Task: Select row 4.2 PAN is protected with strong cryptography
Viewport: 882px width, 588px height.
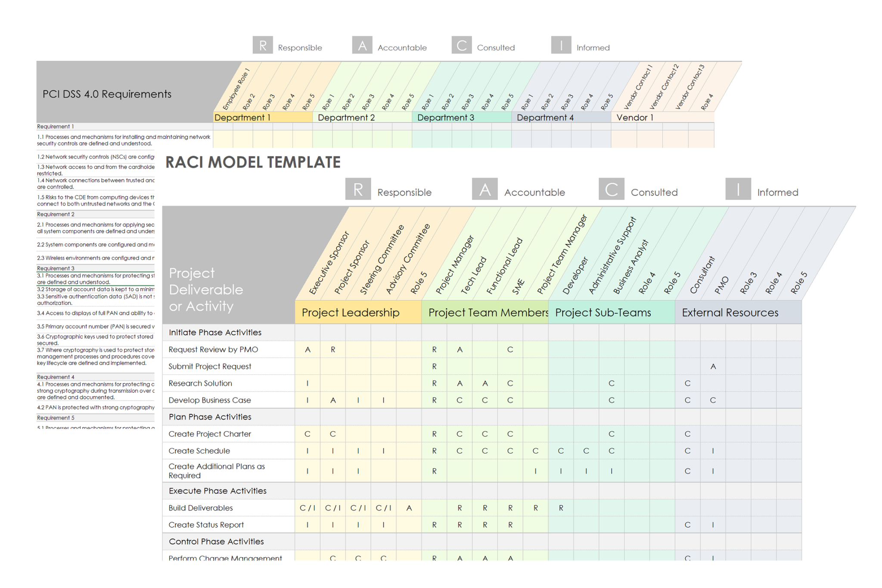Action: pyautogui.click(x=96, y=407)
